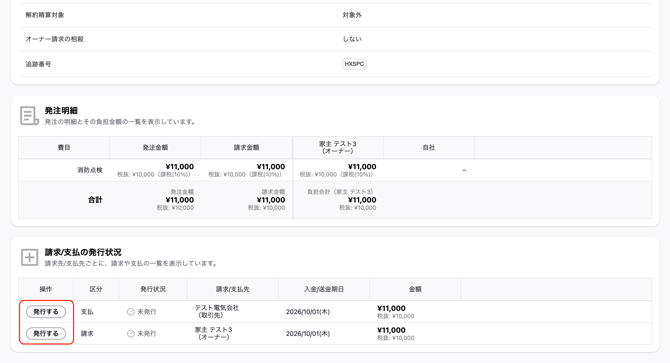Select date 2026/10/01(木) in the 支払 row
Image resolution: width=670 pixels, height=363 pixels.
(x=308, y=312)
